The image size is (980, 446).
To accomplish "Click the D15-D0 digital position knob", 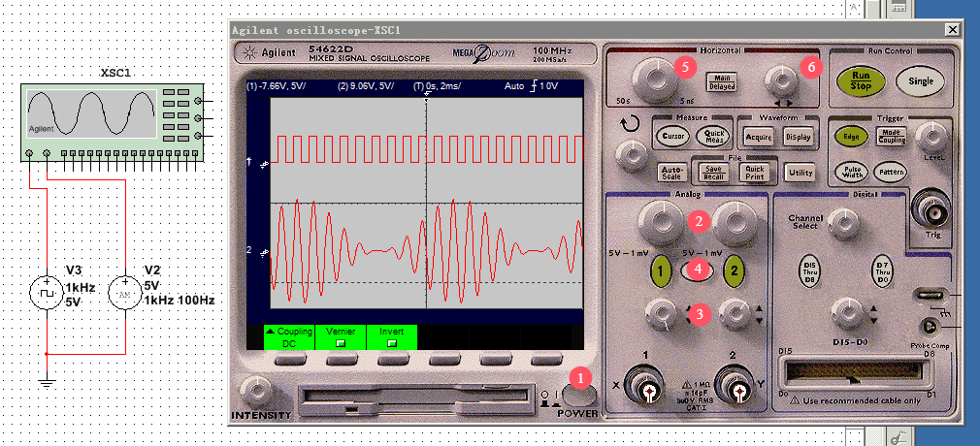I will coord(845,311).
